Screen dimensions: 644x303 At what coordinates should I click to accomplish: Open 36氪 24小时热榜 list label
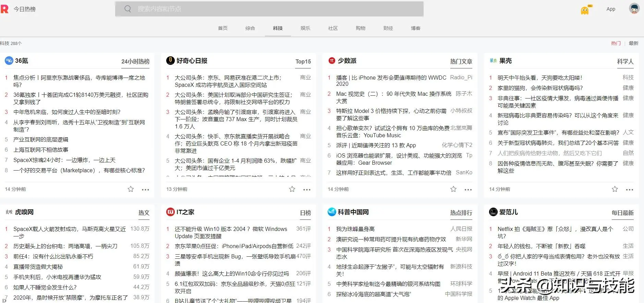[x=135, y=61]
